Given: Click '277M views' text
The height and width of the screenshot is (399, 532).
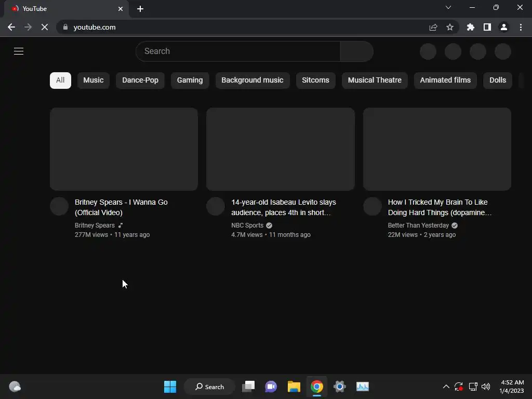Looking at the screenshot, I should [x=91, y=235].
